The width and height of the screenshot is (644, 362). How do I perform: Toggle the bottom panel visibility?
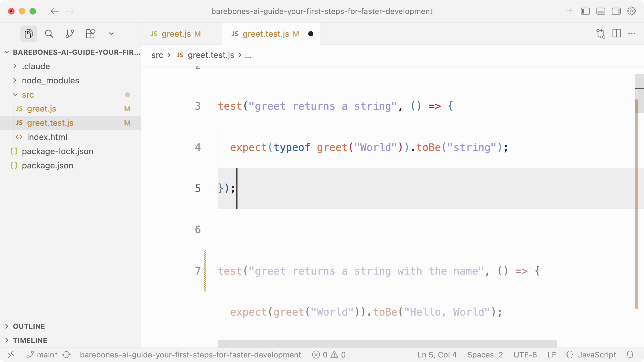tap(601, 11)
